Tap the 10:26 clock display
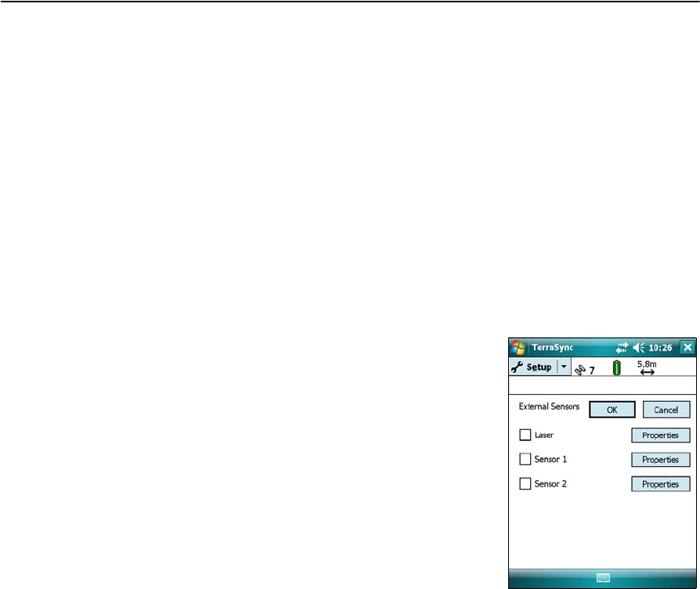This screenshot has width=700, height=589. [x=660, y=348]
